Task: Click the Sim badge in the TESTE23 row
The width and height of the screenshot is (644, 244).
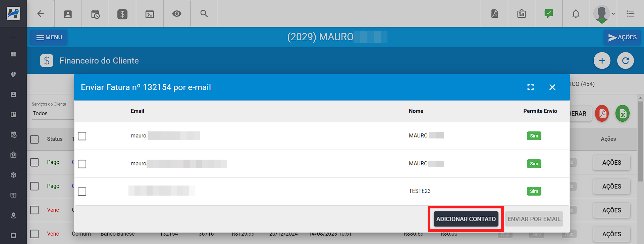Action: click(x=534, y=191)
